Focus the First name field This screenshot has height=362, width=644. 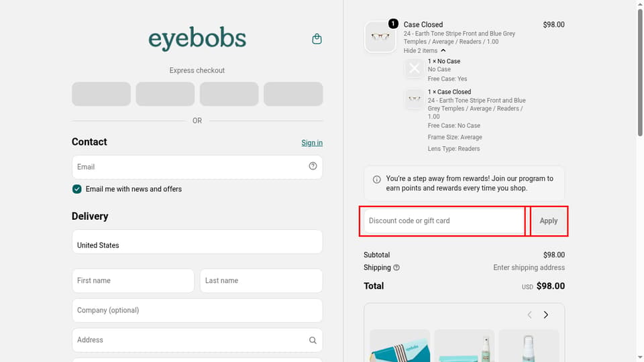133,281
